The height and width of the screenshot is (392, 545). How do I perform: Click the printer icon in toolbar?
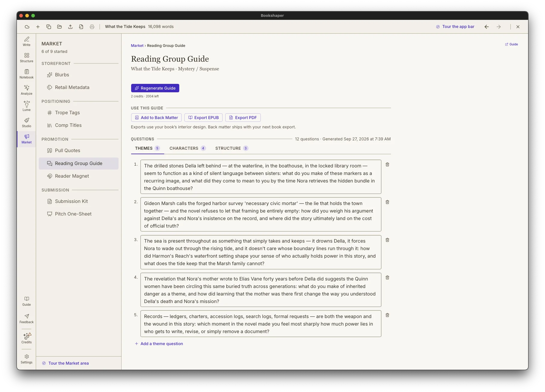[92, 27]
